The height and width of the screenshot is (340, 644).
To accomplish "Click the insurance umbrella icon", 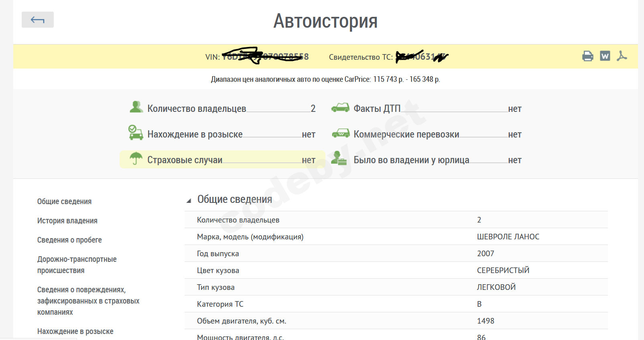I will [136, 158].
